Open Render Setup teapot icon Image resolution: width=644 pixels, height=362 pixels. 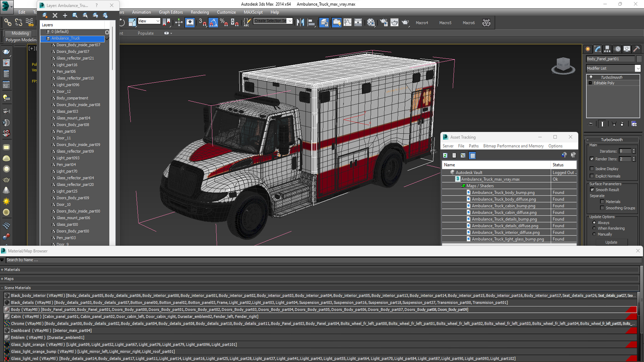click(x=384, y=22)
